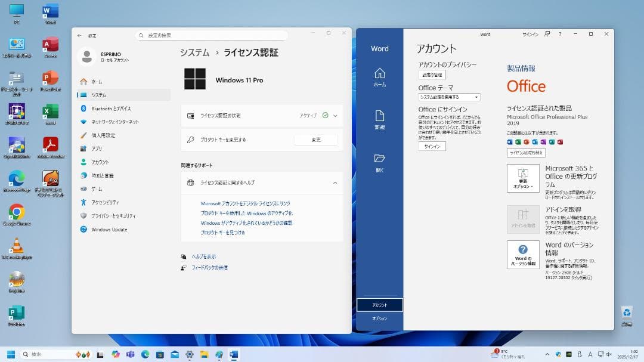Launch VLC media player from the desktop
The width and height of the screenshot is (644, 362).
tap(16, 245)
